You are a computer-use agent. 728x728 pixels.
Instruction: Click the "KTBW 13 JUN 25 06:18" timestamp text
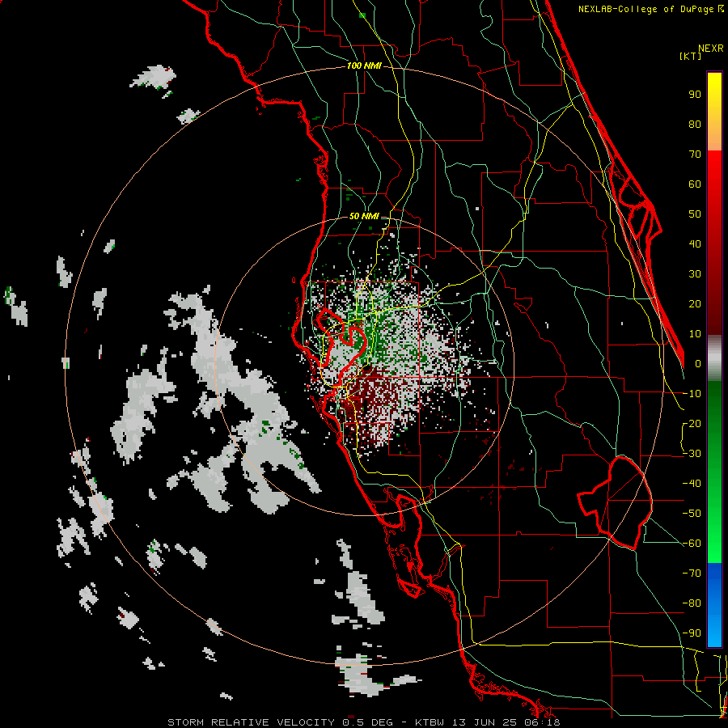tap(488, 722)
